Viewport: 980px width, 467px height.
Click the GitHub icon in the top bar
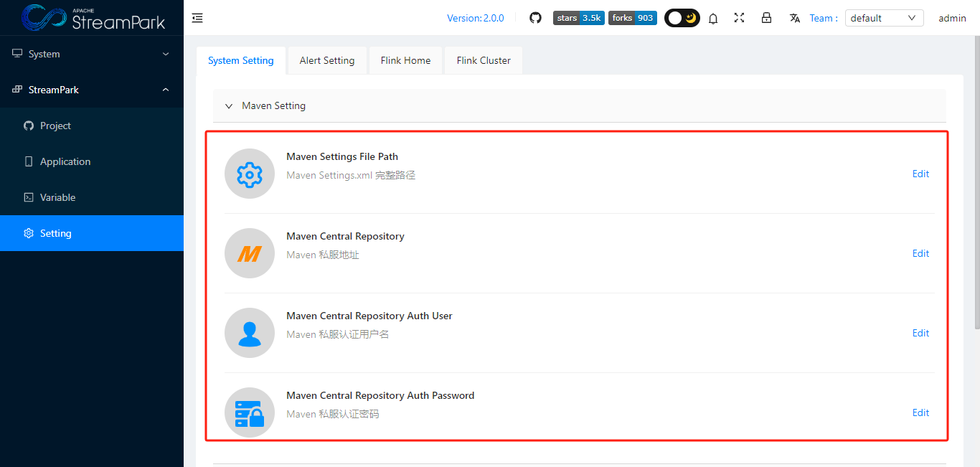(x=535, y=18)
